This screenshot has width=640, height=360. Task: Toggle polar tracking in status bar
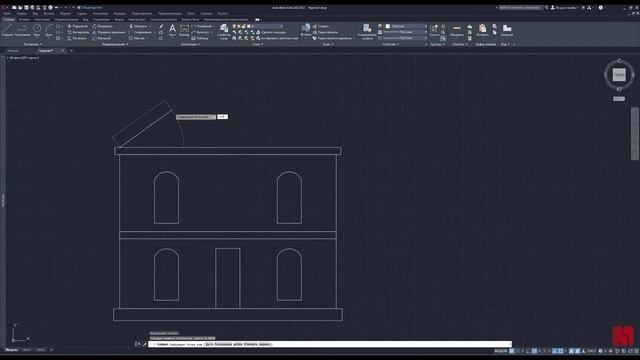pyautogui.click(x=534, y=351)
